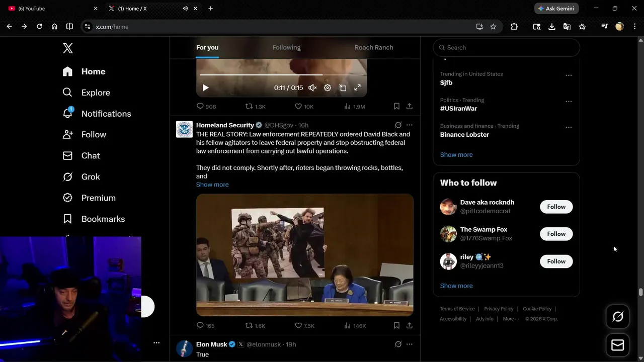Expand the footer More menu
This screenshot has height=362, width=644.
[x=511, y=319]
